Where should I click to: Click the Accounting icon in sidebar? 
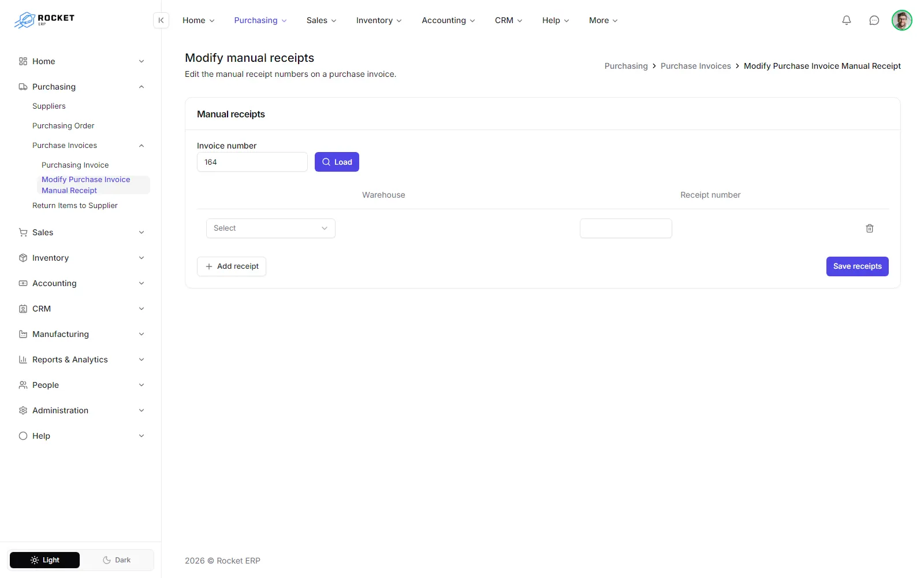point(23,283)
